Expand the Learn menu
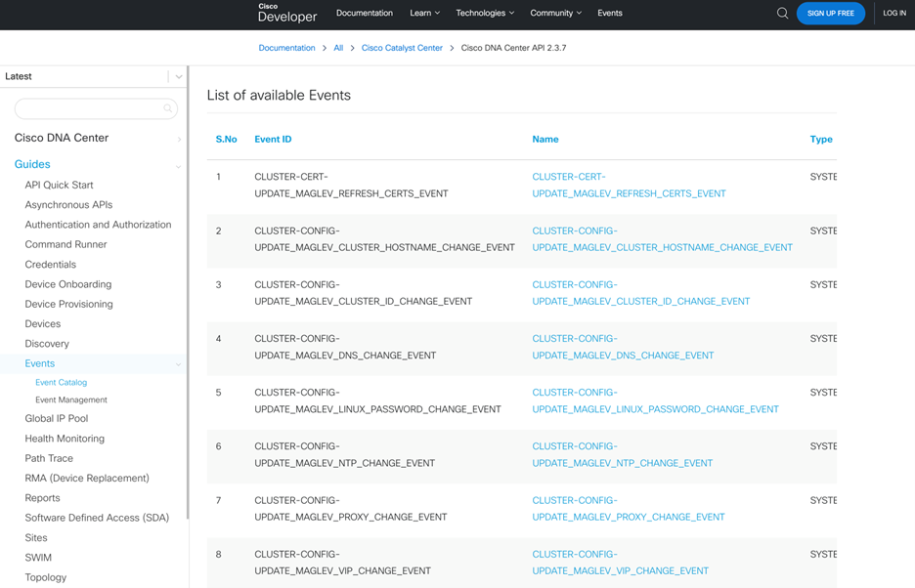 424,14
